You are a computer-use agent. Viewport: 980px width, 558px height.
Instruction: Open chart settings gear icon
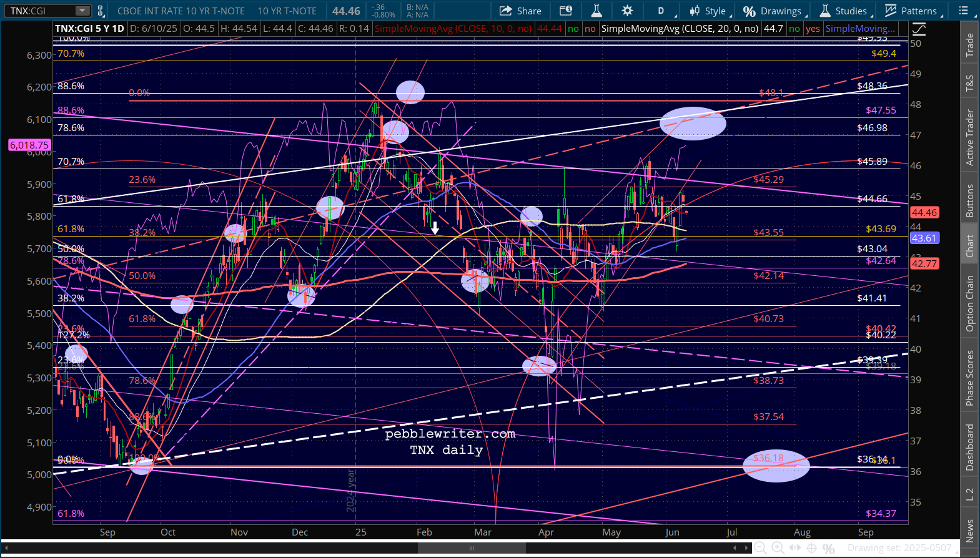point(627,11)
